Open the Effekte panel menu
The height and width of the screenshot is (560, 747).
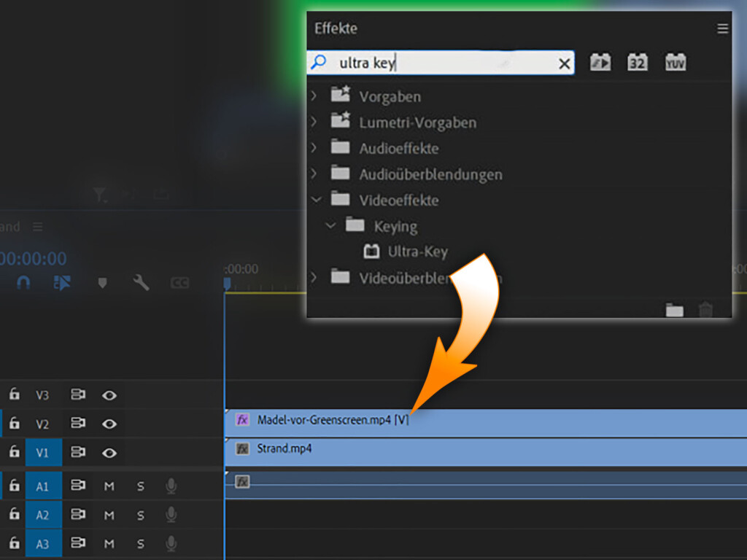(722, 28)
